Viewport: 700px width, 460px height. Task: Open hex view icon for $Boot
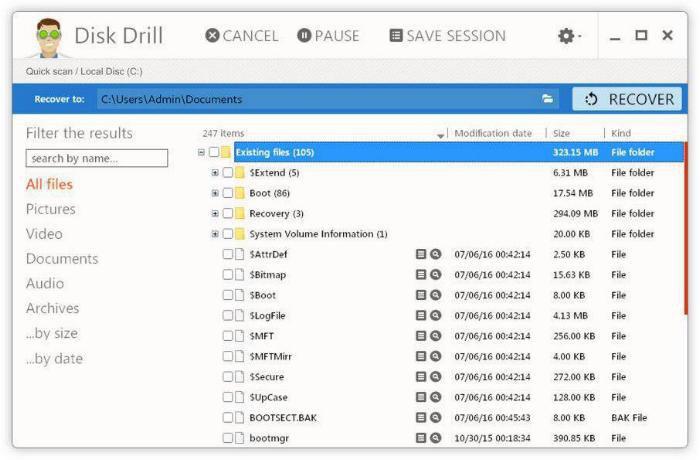[421, 295]
